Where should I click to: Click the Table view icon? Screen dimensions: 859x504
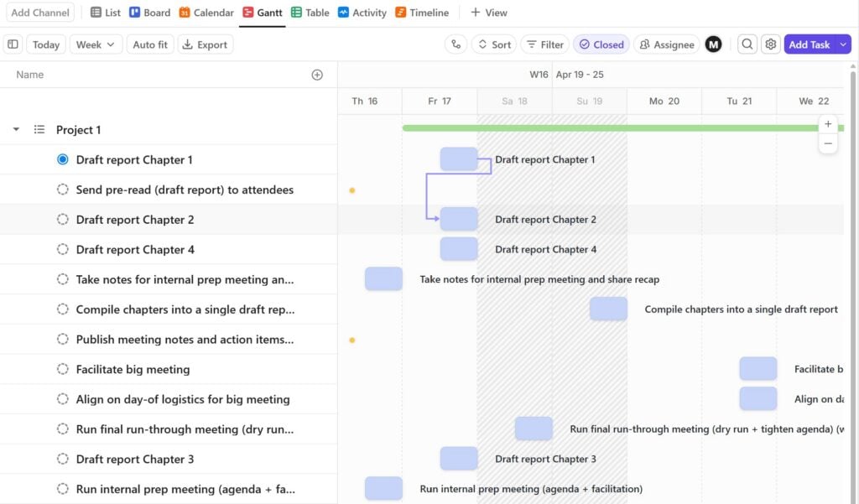pos(296,12)
